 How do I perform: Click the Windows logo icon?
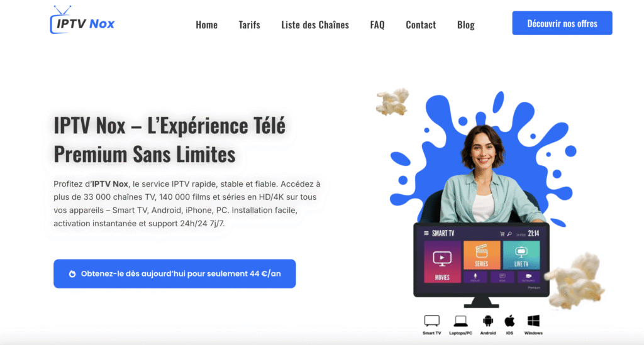coord(533,320)
